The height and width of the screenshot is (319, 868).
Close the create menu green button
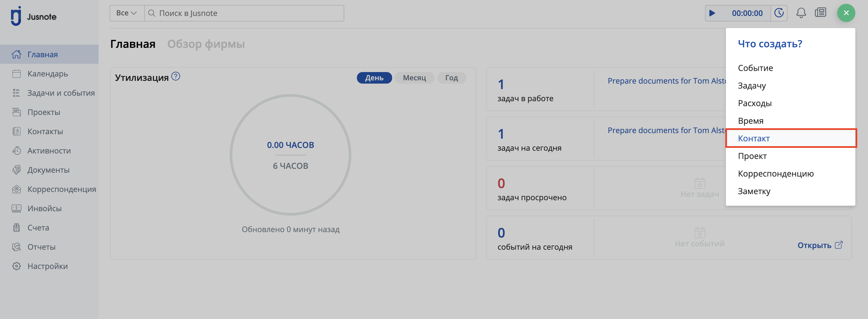tap(846, 13)
